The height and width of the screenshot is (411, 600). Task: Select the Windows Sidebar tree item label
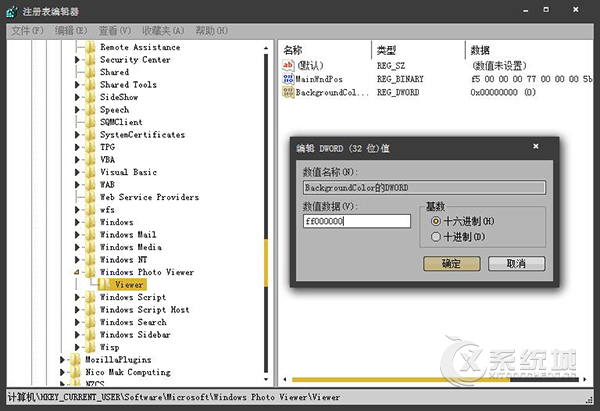coord(135,335)
